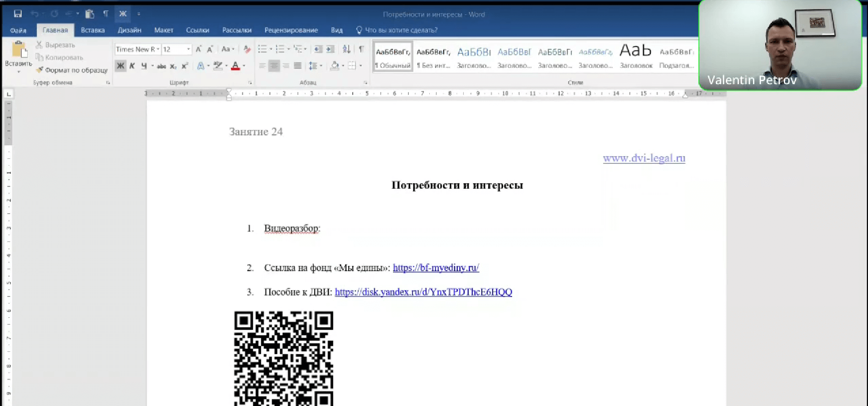The image size is (868, 406).
Task: Open the multilevel list menu
Action: point(297,49)
